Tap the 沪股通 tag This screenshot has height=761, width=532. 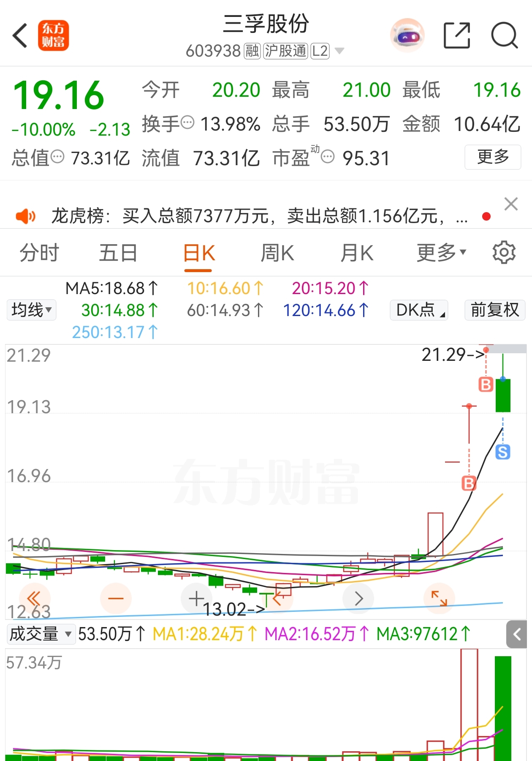(x=286, y=51)
